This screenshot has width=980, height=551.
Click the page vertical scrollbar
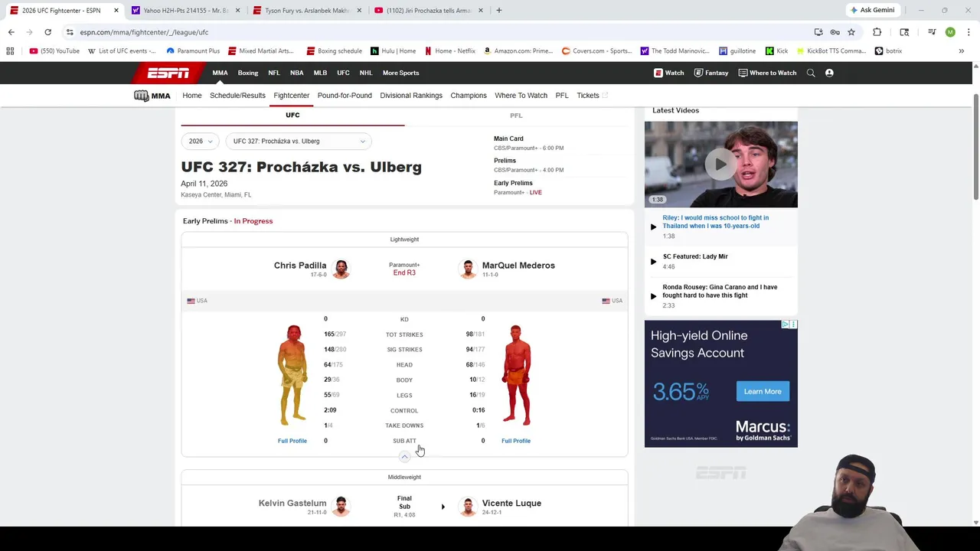click(975, 145)
